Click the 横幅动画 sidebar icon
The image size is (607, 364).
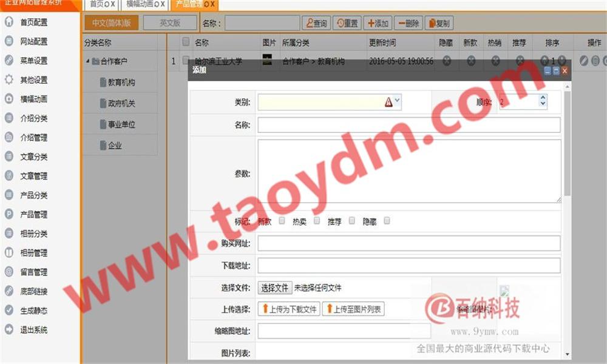[9, 99]
